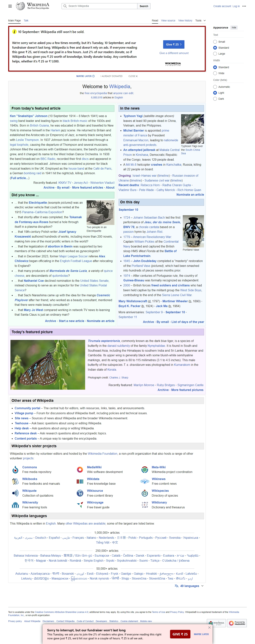Click Nominate an article in news section
Viewport: 255px width, 644px height.
click(x=190, y=195)
